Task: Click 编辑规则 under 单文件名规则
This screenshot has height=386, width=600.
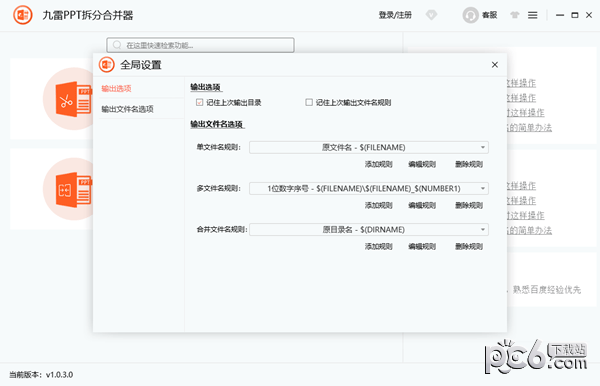Action: (x=422, y=164)
